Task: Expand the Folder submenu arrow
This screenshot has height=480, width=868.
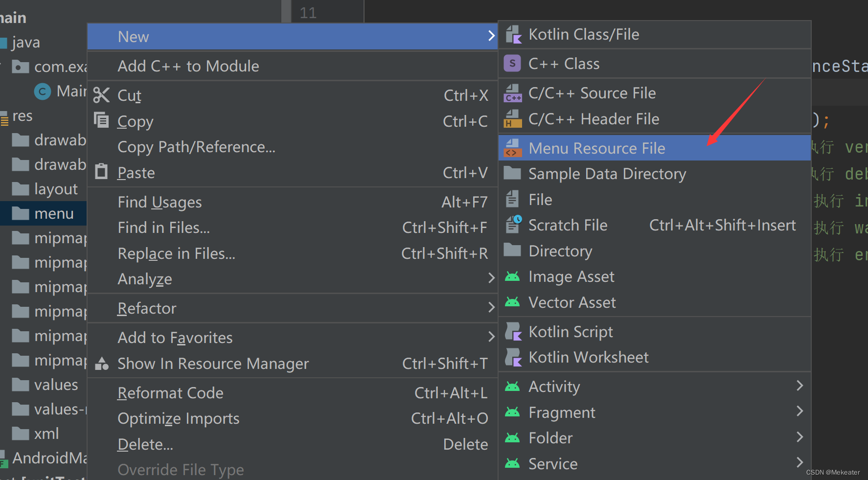Action: pyautogui.click(x=799, y=437)
